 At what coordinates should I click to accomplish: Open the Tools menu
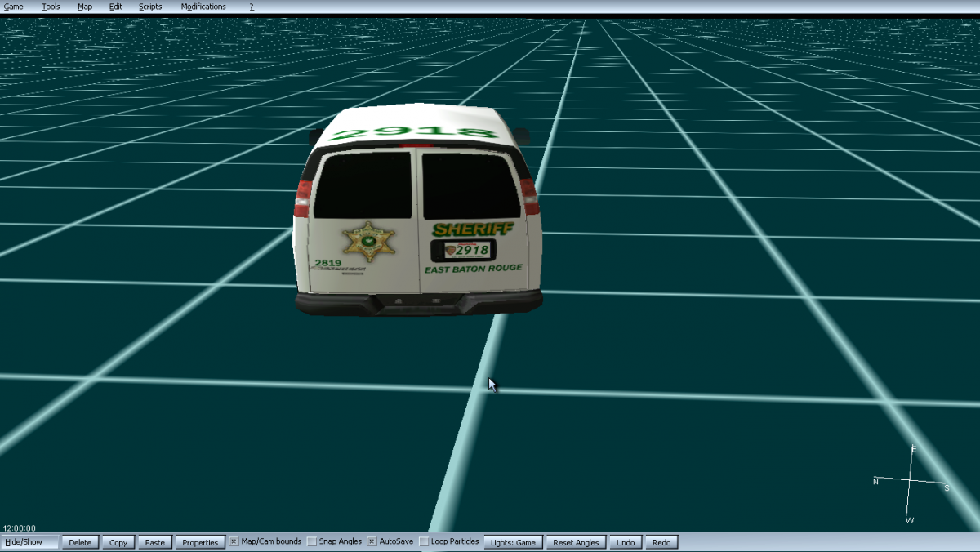point(51,7)
